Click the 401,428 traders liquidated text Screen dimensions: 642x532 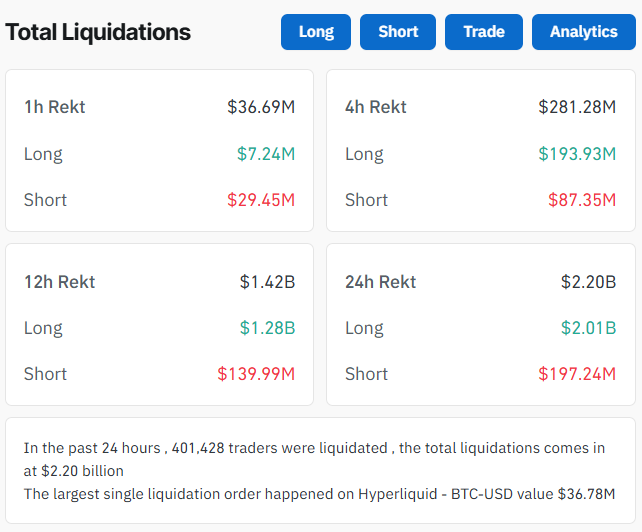click(279, 448)
